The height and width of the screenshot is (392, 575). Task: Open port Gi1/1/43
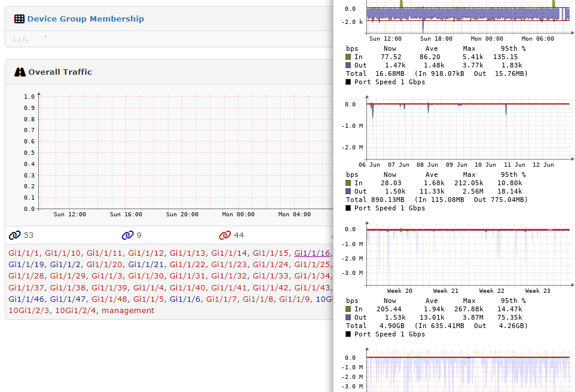click(x=312, y=288)
